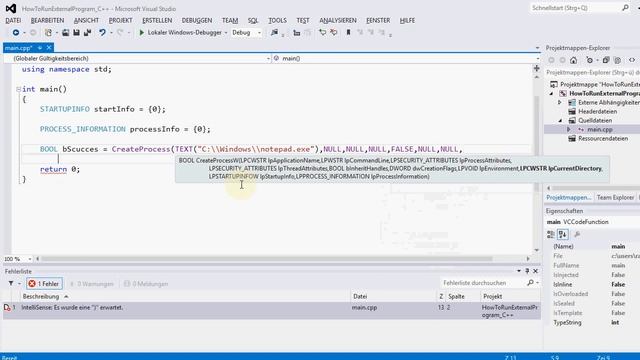Open the ANALYSIEREN menu
The image size is (640, 360).
[x=338, y=20]
